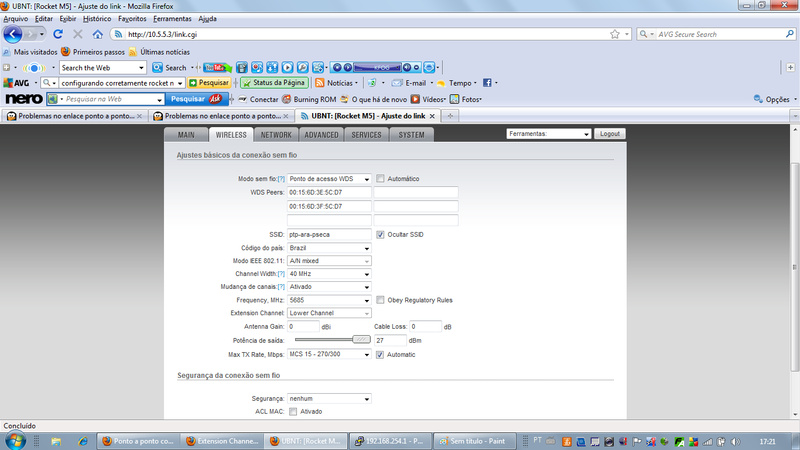
Task: Open the Código do país dropdown
Action: coord(329,248)
